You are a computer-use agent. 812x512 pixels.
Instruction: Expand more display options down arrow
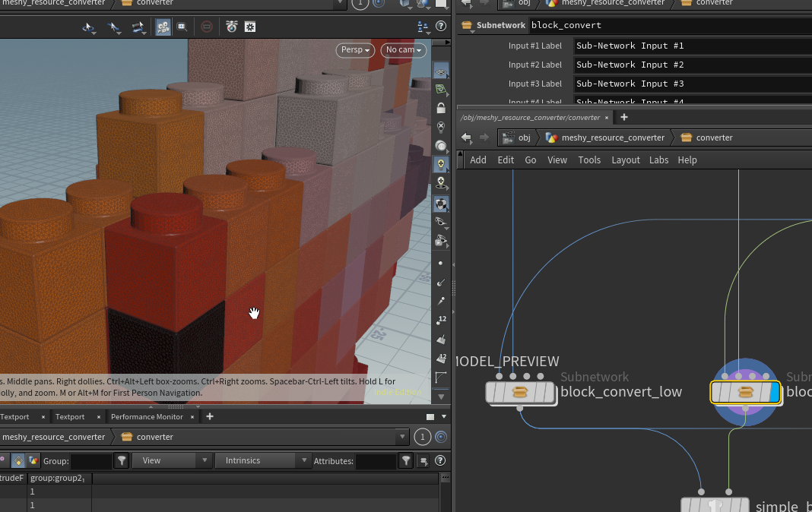(441, 397)
